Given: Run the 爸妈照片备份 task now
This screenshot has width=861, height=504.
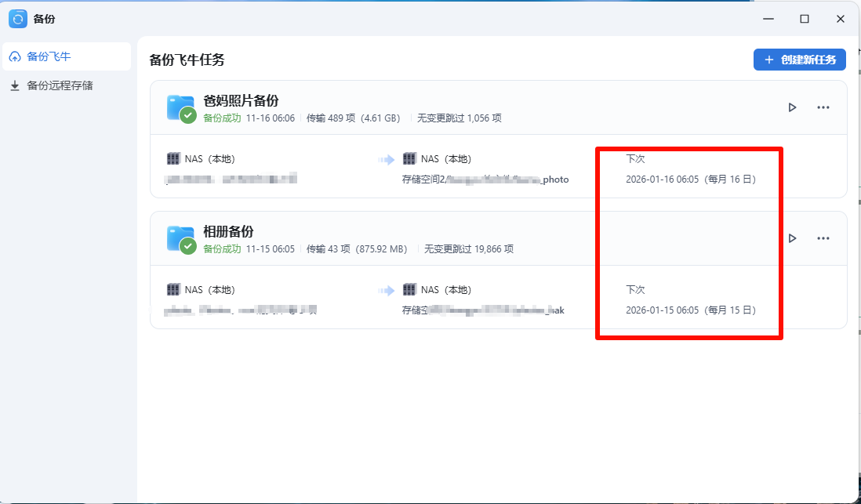Looking at the screenshot, I should (792, 107).
